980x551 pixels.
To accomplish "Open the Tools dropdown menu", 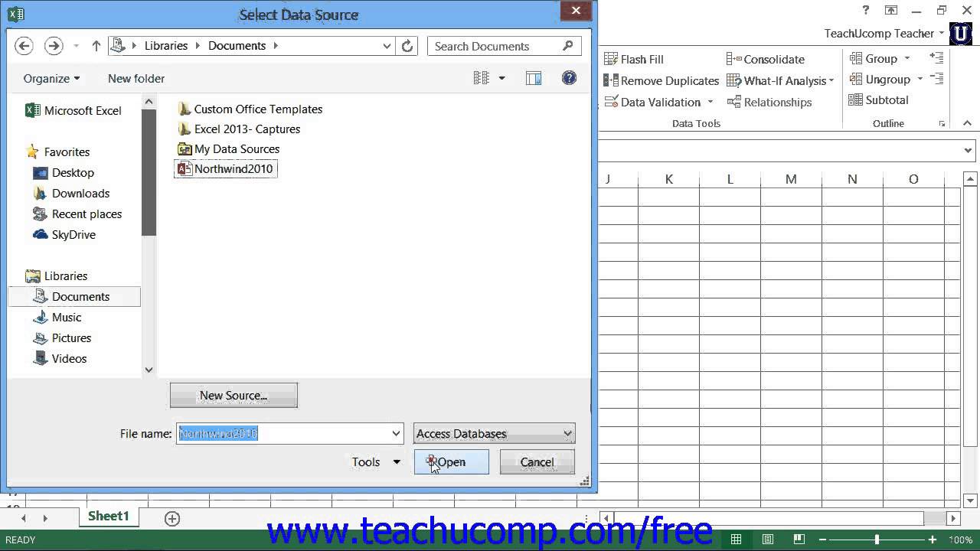I will point(376,462).
